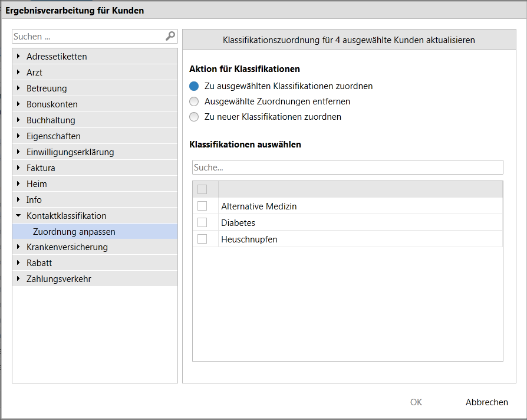The image size is (527, 420).
Task: Focus the 'Suche...' classification filter field
Action: click(x=347, y=168)
